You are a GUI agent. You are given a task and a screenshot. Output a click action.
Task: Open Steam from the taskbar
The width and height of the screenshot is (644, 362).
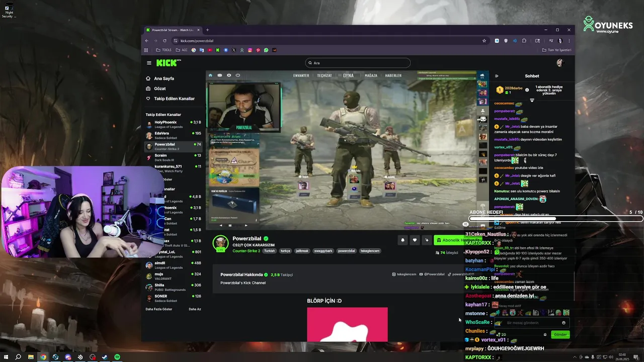(105, 357)
